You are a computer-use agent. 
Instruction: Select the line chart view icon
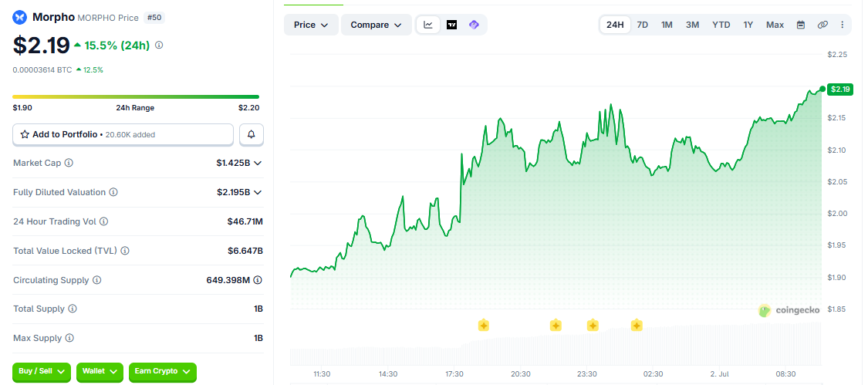[428, 25]
